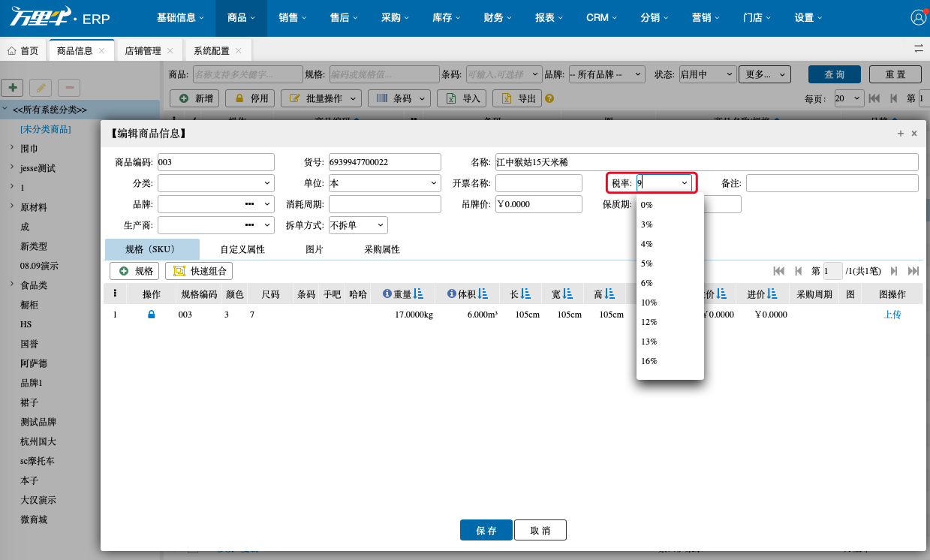
Task: Click the green add category icon
Action: point(13,88)
